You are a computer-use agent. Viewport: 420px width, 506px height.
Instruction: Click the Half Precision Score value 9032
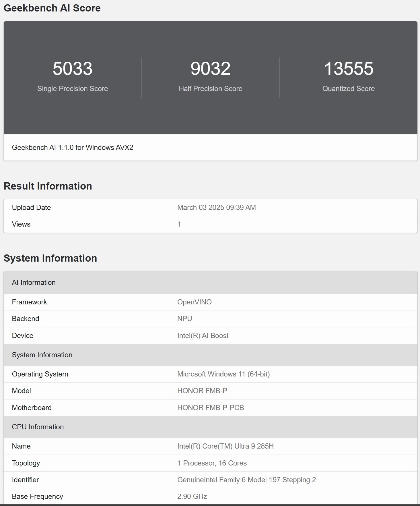tap(210, 69)
